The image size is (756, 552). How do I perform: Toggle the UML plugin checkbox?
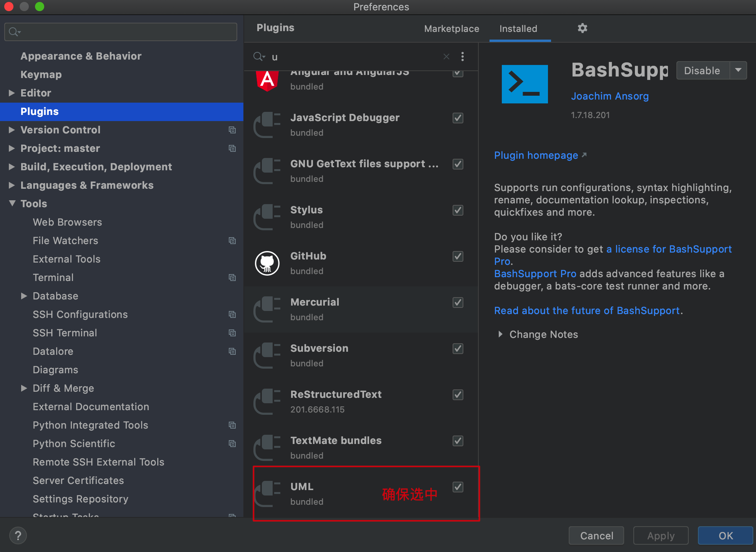[458, 487]
